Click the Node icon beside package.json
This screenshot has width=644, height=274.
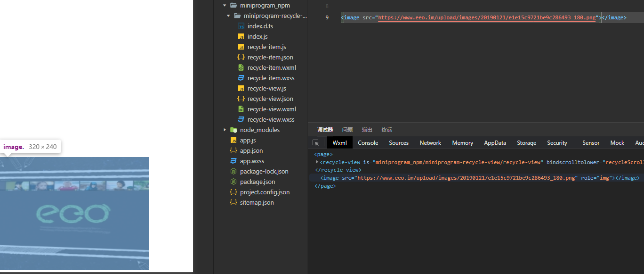point(233,182)
